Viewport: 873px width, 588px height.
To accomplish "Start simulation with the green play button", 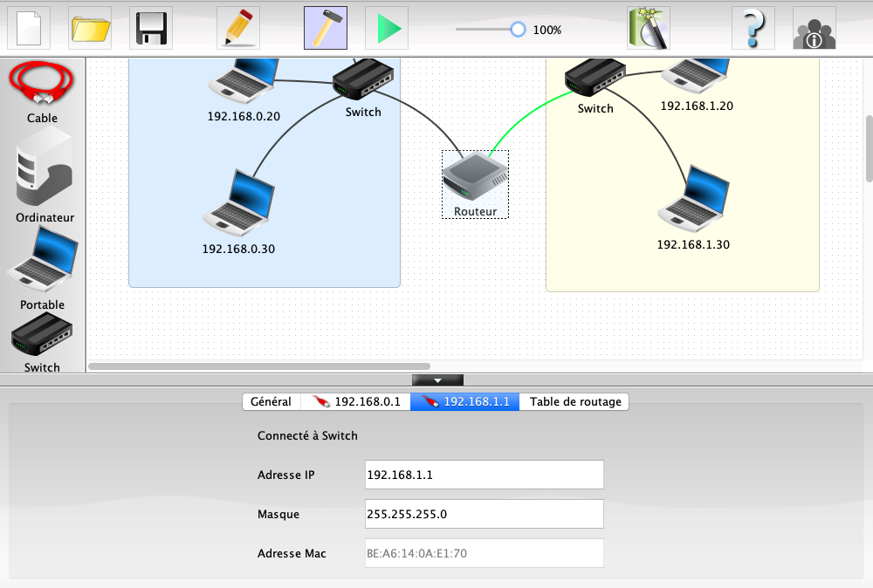I will [x=387, y=28].
